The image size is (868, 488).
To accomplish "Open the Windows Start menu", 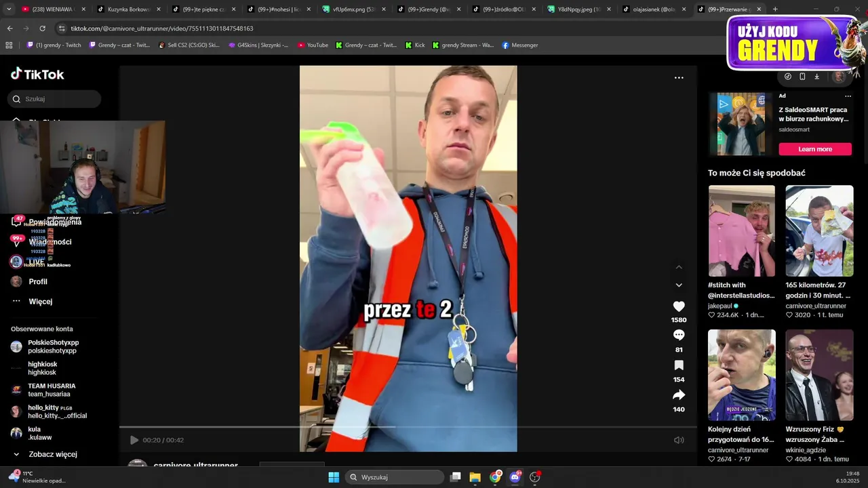I will click(x=334, y=477).
